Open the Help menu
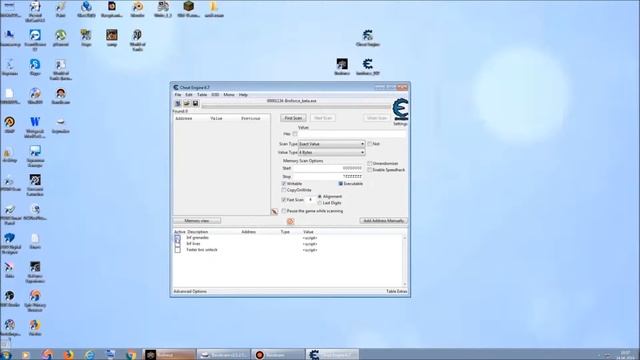 pyautogui.click(x=243, y=95)
